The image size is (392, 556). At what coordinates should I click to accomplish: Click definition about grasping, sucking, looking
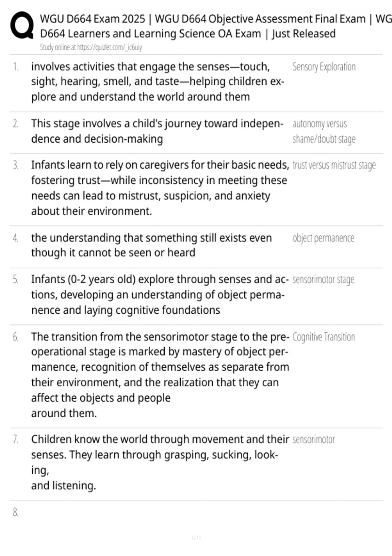tap(160, 462)
